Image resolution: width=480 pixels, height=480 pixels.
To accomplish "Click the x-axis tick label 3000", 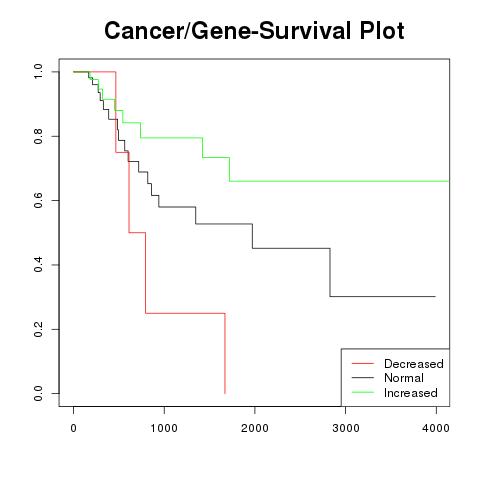I will pyautogui.click(x=346, y=428).
